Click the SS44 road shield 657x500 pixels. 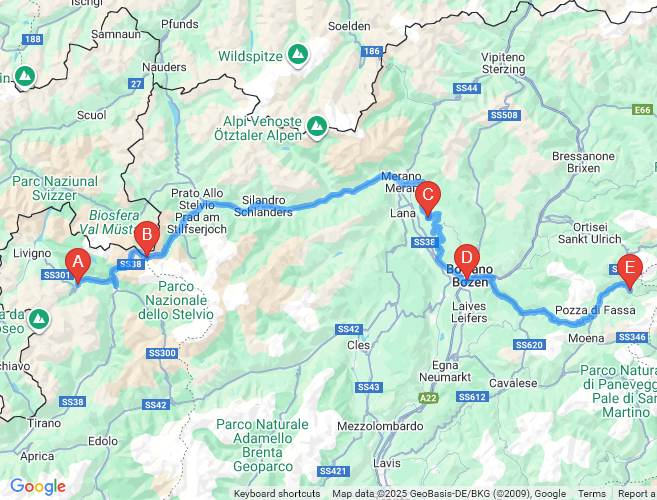[x=467, y=88]
